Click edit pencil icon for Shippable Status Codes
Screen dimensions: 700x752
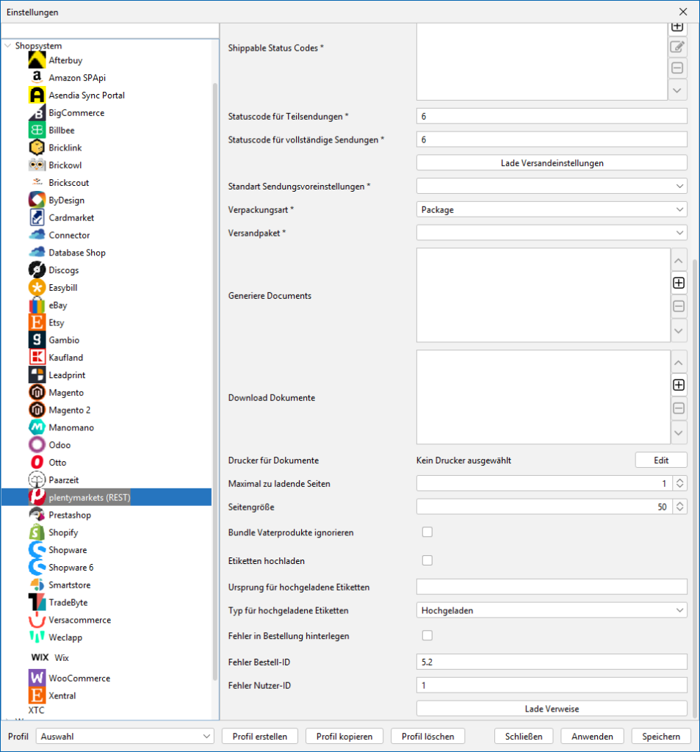click(x=678, y=48)
